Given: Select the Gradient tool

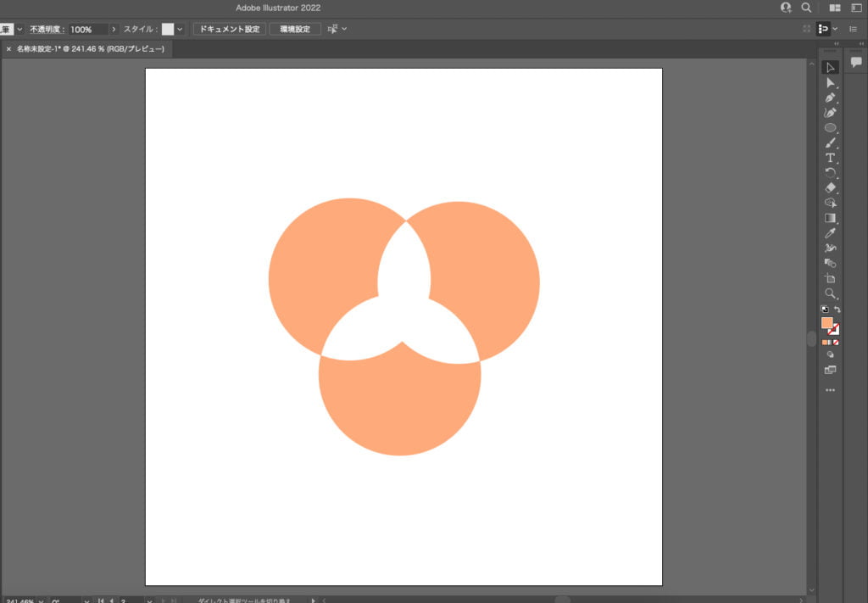Looking at the screenshot, I should [x=830, y=218].
